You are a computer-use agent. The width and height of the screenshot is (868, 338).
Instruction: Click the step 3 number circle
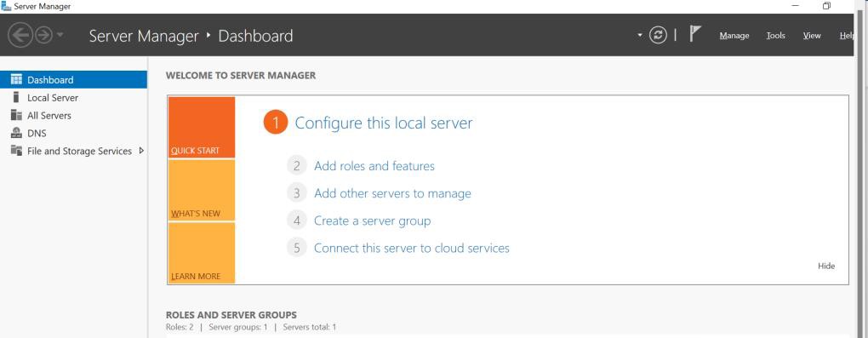[297, 193]
